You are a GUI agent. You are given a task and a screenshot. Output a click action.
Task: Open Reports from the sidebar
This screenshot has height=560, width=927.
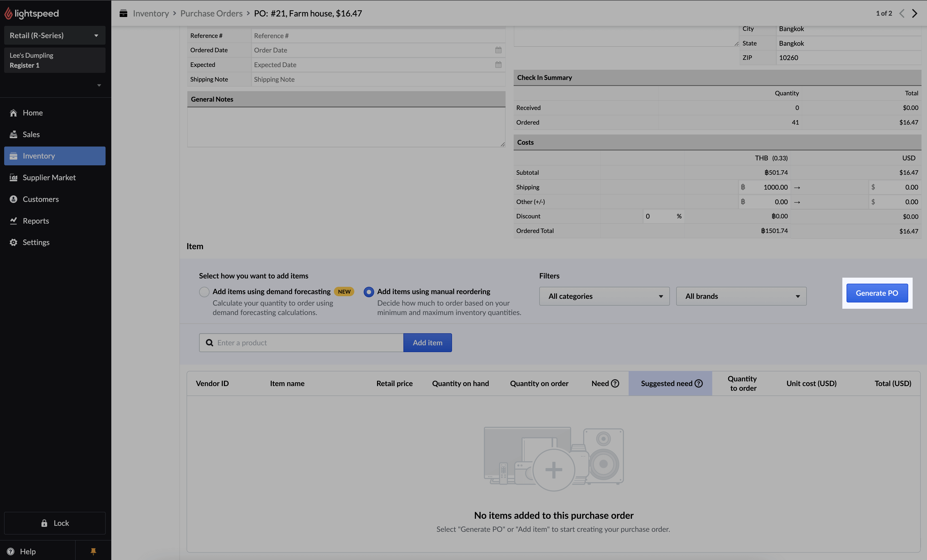pyautogui.click(x=36, y=220)
